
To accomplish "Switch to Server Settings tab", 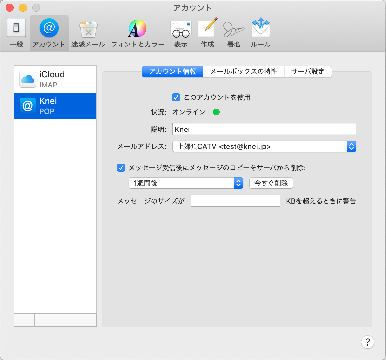I will [308, 71].
